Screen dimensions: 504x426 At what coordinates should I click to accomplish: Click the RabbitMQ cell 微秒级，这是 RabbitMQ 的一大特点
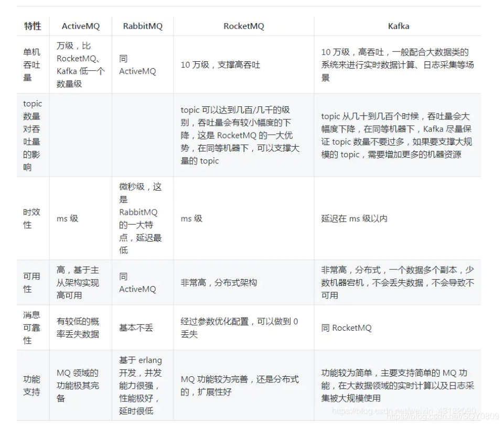tap(140, 219)
